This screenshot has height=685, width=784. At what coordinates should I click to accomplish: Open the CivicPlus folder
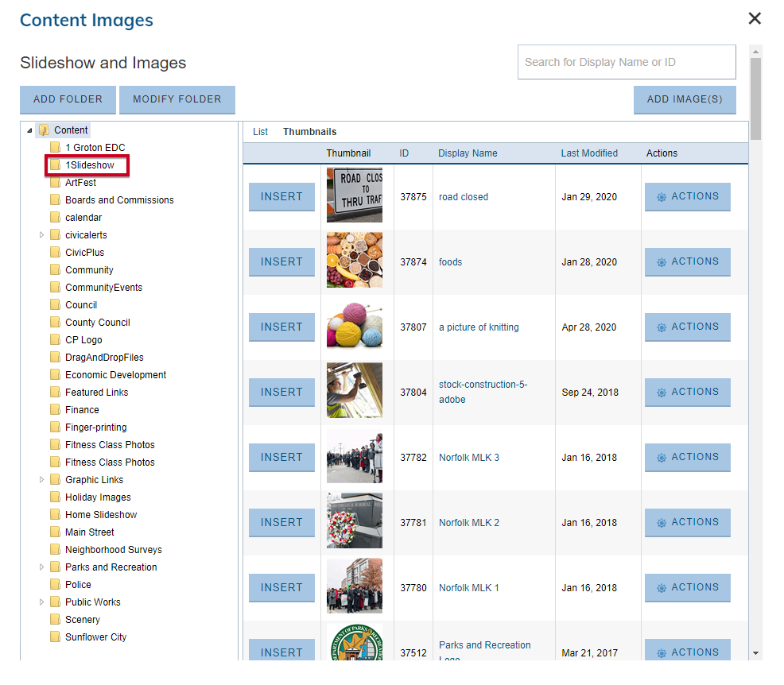84,253
